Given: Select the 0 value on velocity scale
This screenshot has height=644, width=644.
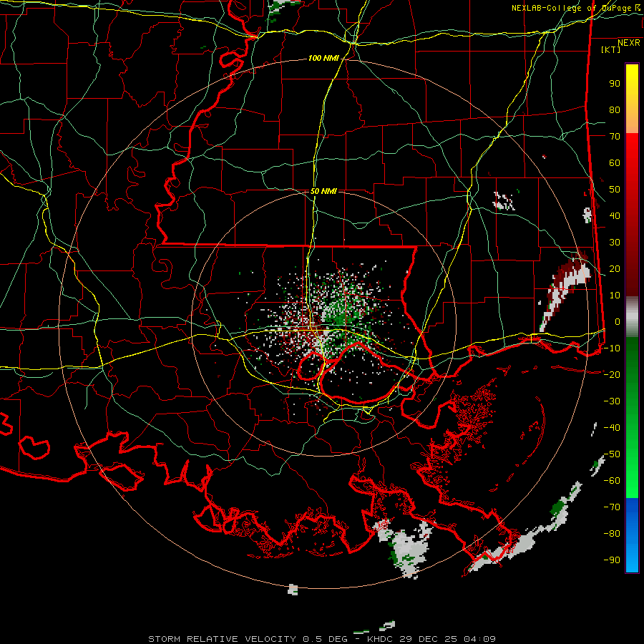Looking at the screenshot, I should coord(618,322).
